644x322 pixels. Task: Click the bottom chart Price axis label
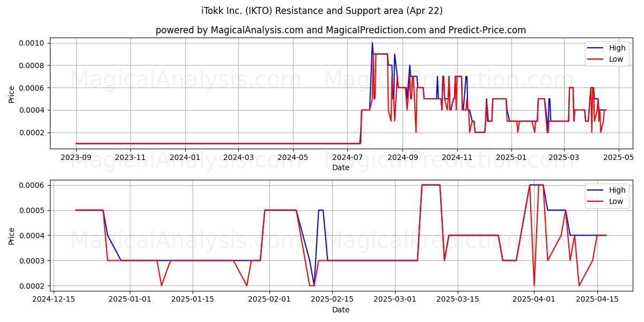(x=12, y=235)
